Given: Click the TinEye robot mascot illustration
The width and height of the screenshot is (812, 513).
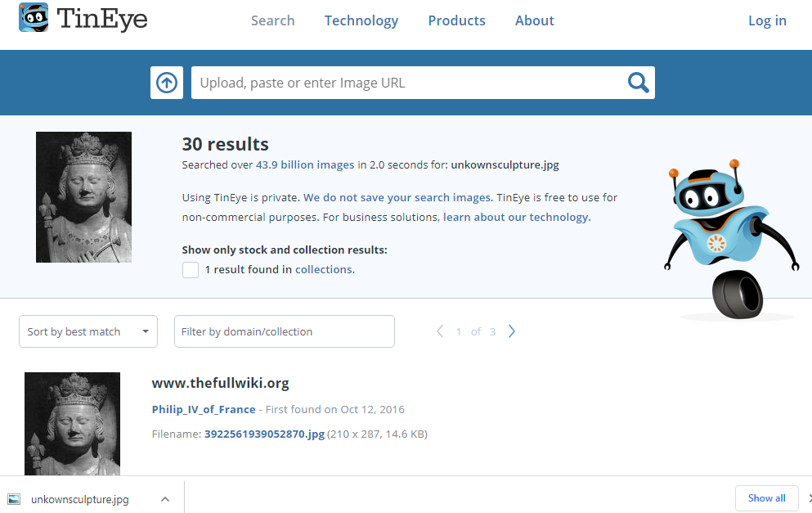Looking at the screenshot, I should (732, 239).
